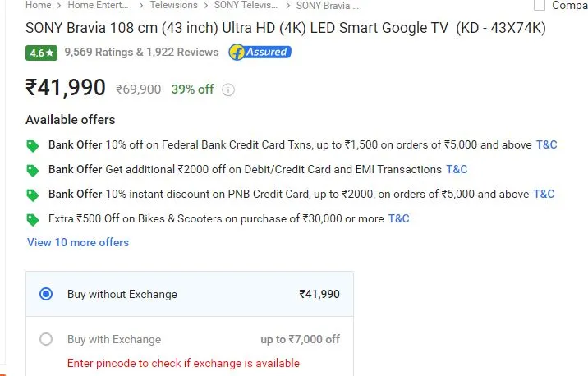Click the green tag icon beside Federal Bank offer

click(33, 145)
